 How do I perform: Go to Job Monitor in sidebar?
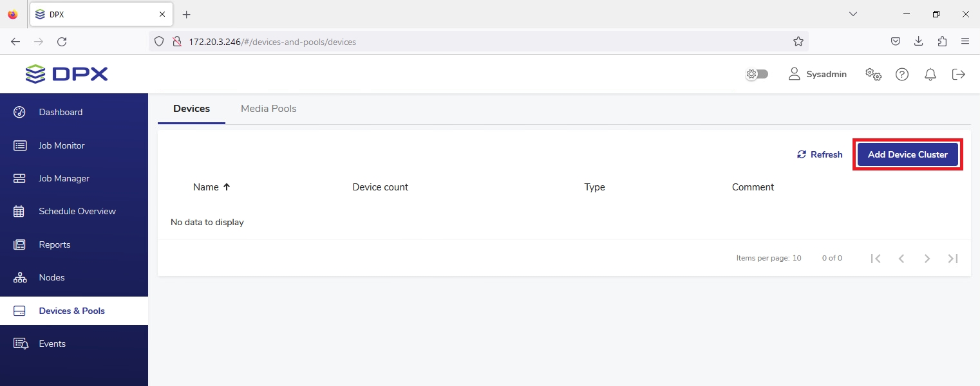tap(61, 145)
